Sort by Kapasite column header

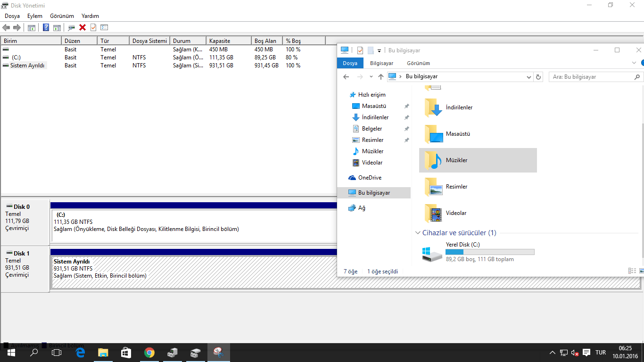229,41
